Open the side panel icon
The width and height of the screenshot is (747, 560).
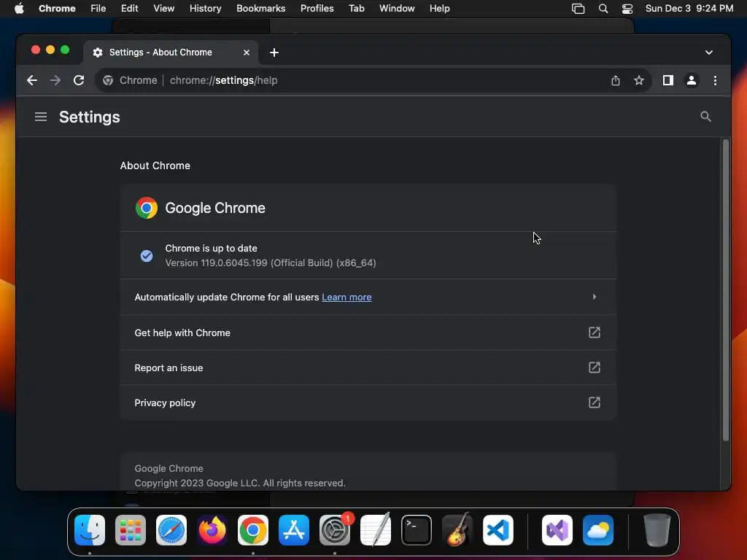click(668, 80)
